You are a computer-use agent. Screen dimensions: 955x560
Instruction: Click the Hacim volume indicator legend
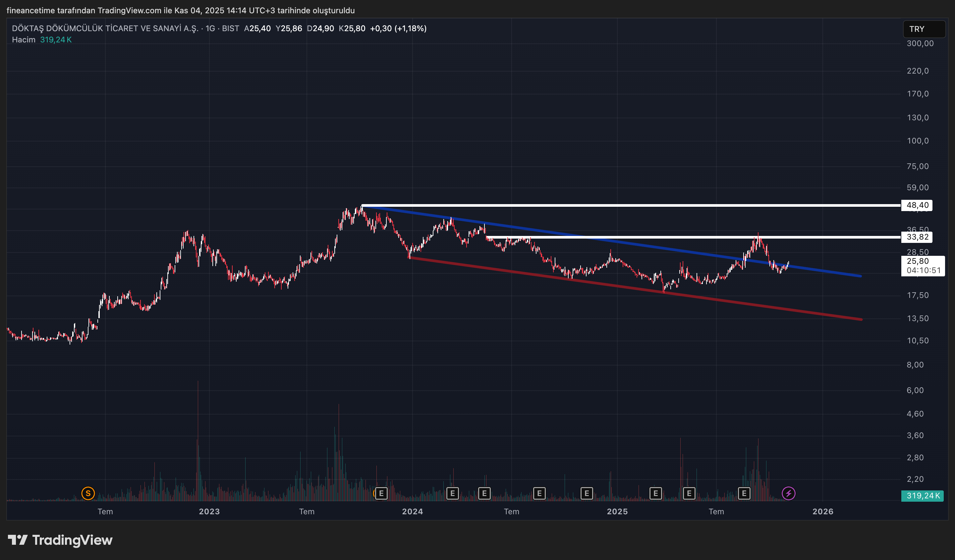[24, 40]
